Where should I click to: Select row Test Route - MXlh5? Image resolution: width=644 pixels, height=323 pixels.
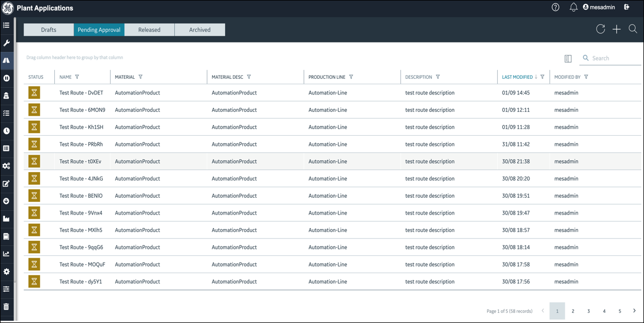(332, 230)
